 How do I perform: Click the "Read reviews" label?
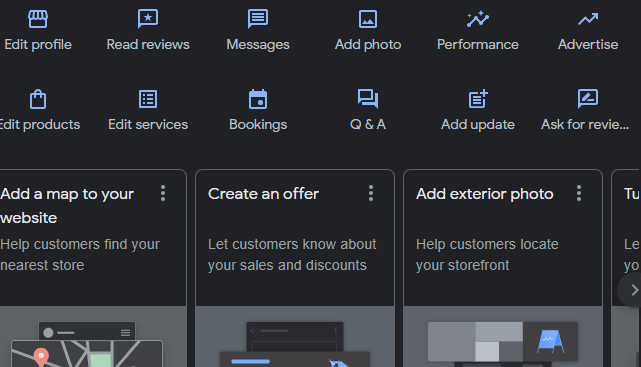coord(148,45)
